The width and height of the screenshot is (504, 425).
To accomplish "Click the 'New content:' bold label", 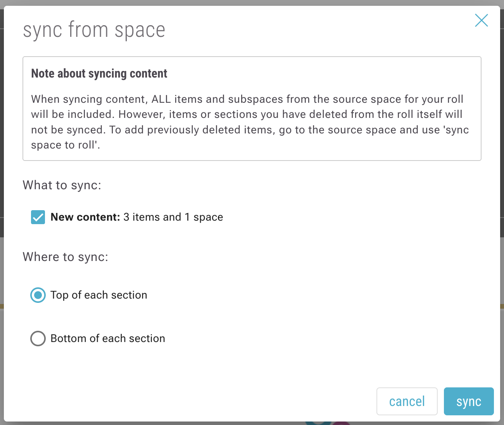I will (85, 217).
